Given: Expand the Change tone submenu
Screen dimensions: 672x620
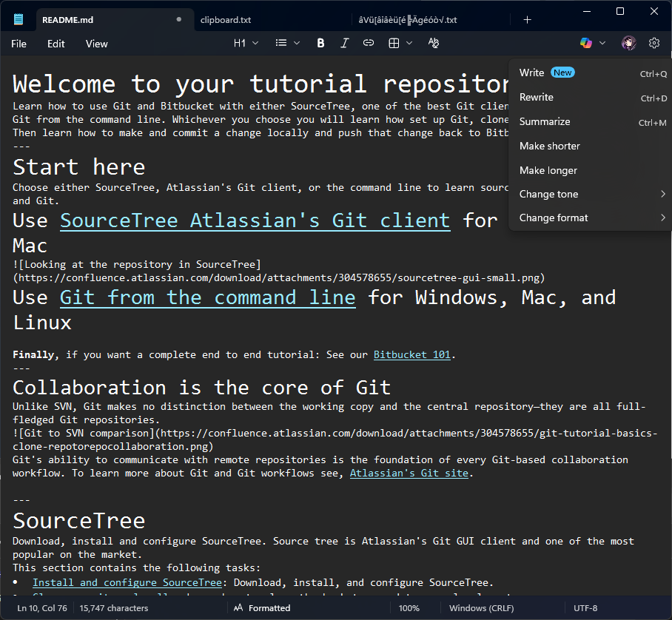Looking at the screenshot, I should click(x=590, y=195).
